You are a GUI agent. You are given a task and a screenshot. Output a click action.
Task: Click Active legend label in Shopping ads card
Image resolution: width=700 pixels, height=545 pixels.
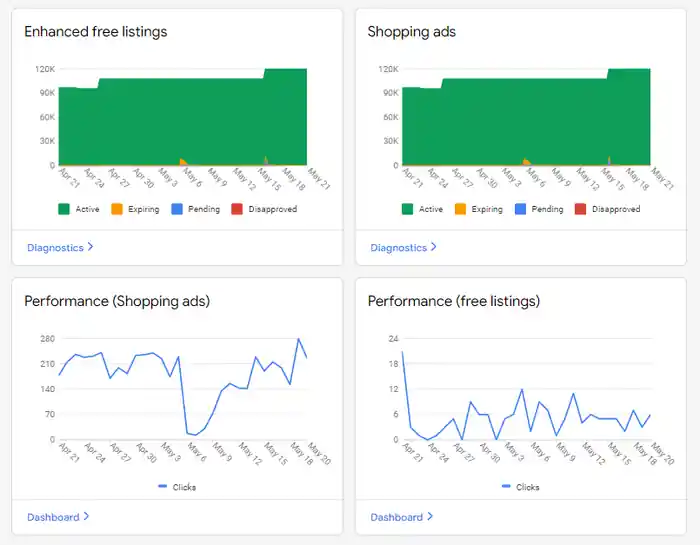click(430, 209)
